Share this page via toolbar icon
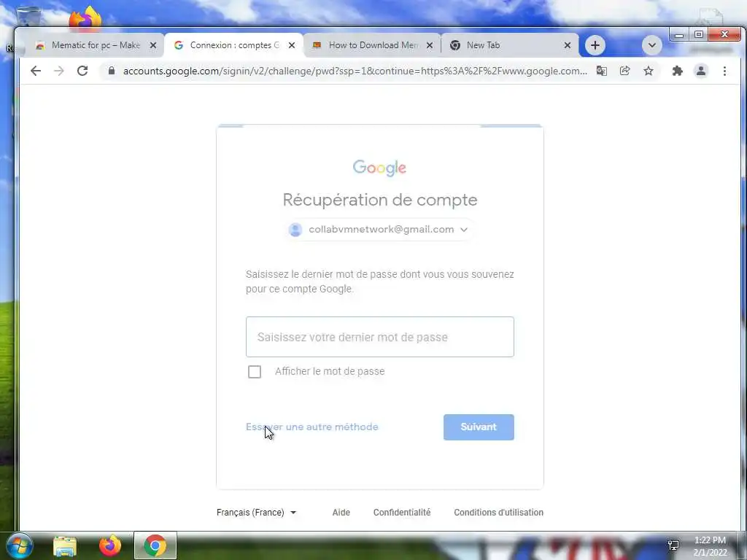Viewport: 747px width, 560px height. click(x=625, y=71)
